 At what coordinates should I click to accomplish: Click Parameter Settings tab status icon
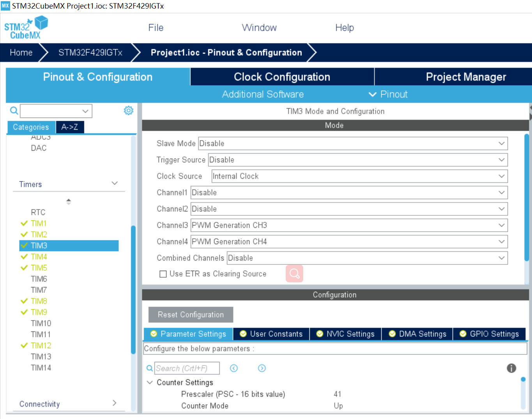click(x=154, y=334)
